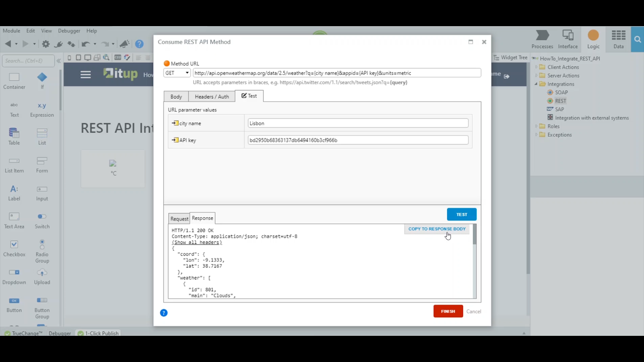Select REST under Integrations tree

click(x=560, y=101)
